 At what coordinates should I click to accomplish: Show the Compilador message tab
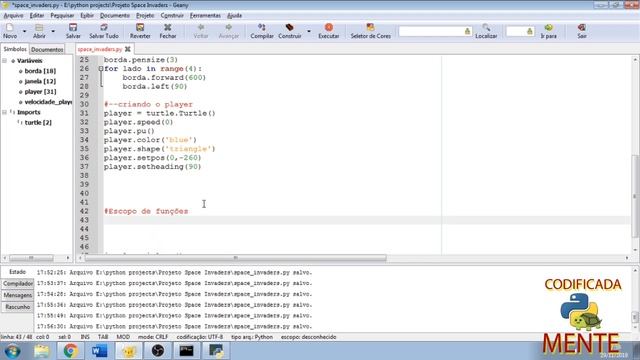click(x=18, y=283)
